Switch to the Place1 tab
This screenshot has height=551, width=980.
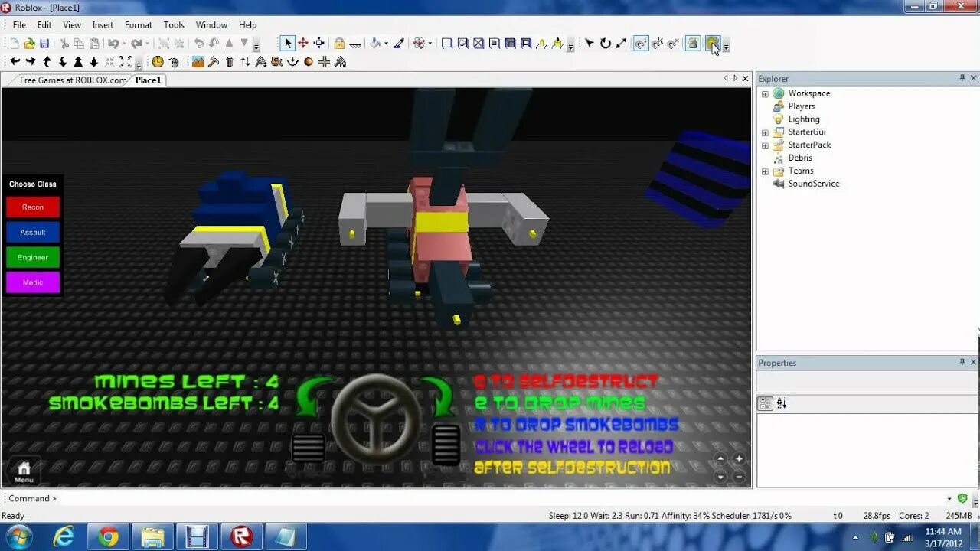149,80
